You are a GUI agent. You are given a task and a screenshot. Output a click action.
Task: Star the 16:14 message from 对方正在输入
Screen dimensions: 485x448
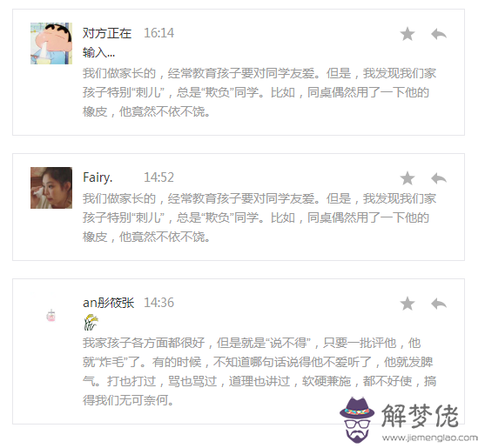click(407, 34)
